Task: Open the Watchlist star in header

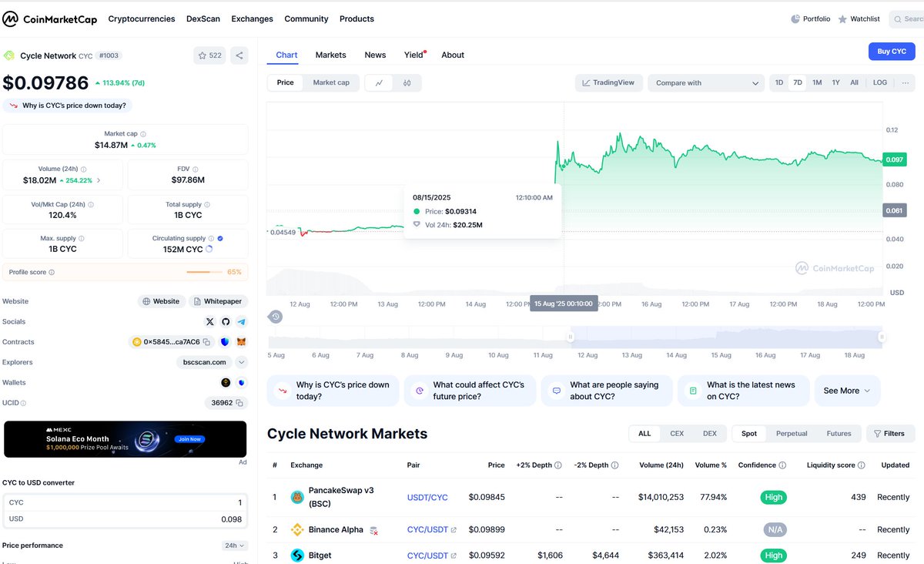Action: click(x=842, y=18)
